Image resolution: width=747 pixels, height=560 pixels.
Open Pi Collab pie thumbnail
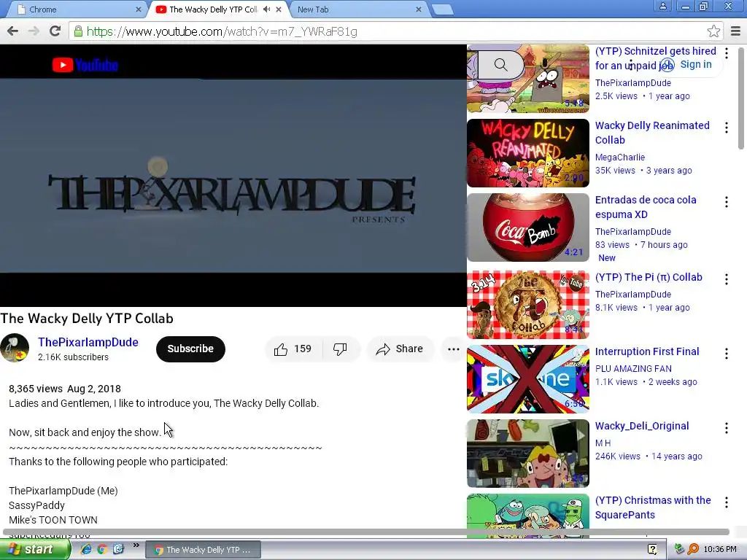click(528, 304)
